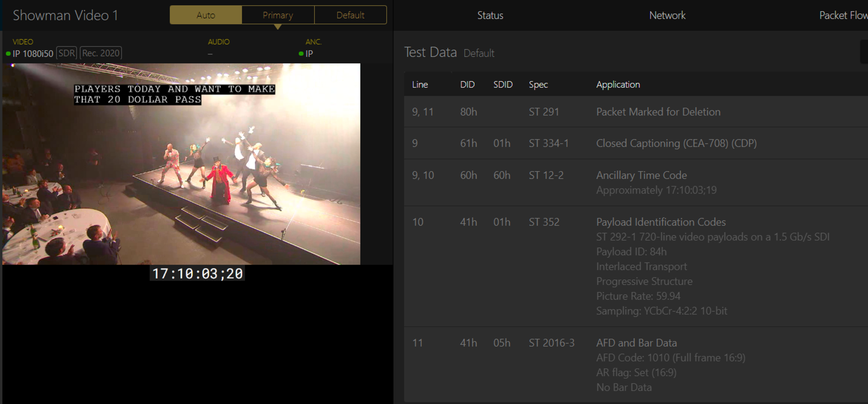The width and height of the screenshot is (868, 404).
Task: Click the Picture Rate: 59.94 detail
Action: click(638, 296)
